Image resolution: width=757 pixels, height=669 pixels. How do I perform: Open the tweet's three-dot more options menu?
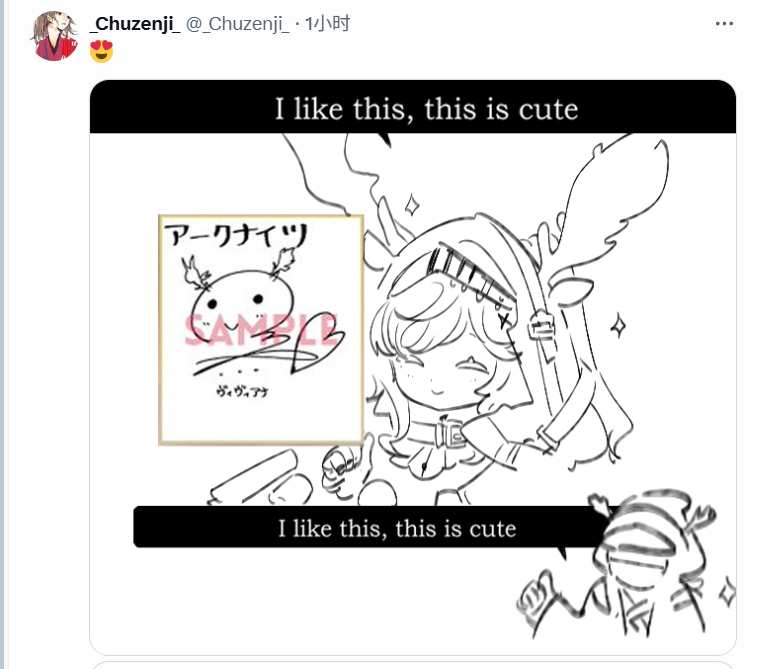pos(724,24)
